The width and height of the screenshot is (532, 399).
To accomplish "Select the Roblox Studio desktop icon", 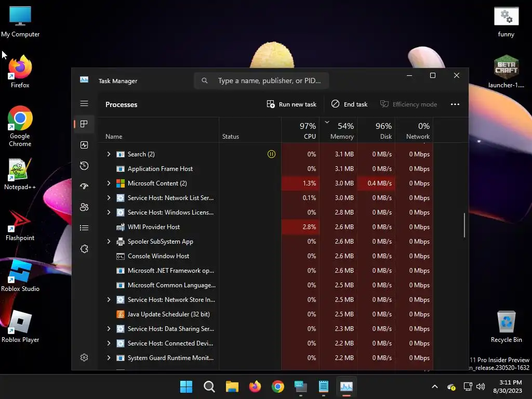I will (20, 276).
